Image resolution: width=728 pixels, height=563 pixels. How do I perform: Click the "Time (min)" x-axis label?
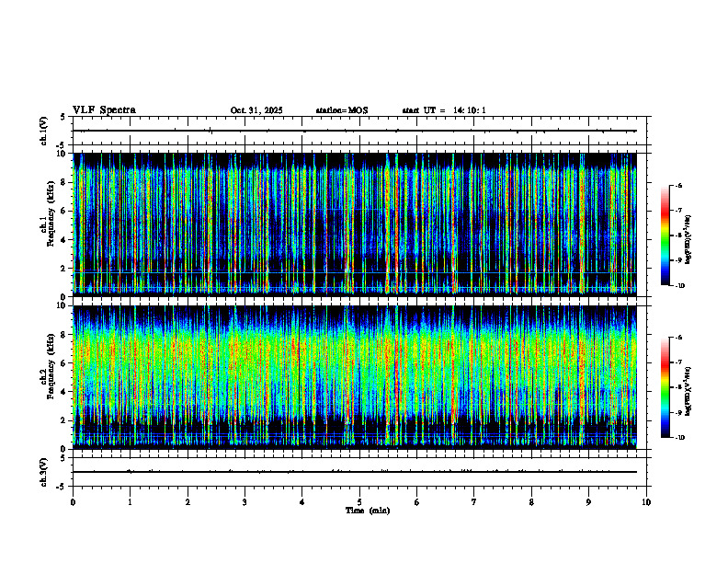click(368, 511)
